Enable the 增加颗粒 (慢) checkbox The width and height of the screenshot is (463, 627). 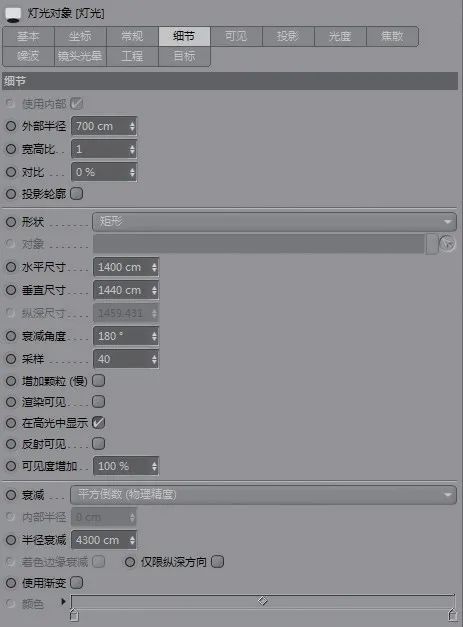point(98,380)
